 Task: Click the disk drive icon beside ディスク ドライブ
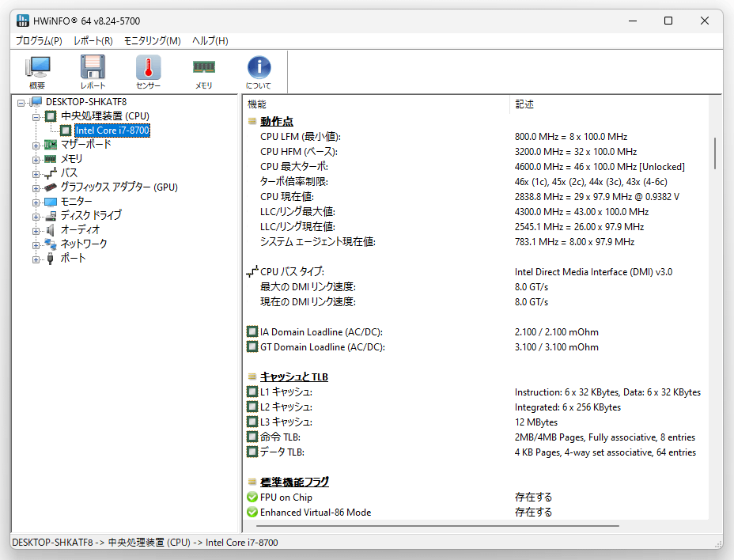click(51, 216)
